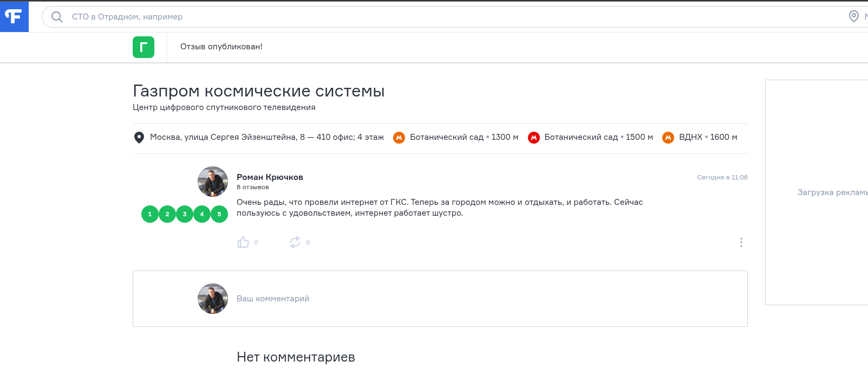Select rating circle 5
Viewport: 868px width, 387px height.
219,214
